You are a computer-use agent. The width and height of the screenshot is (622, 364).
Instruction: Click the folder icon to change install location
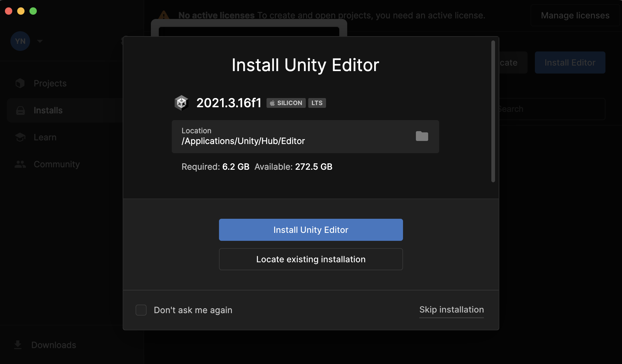click(x=422, y=136)
